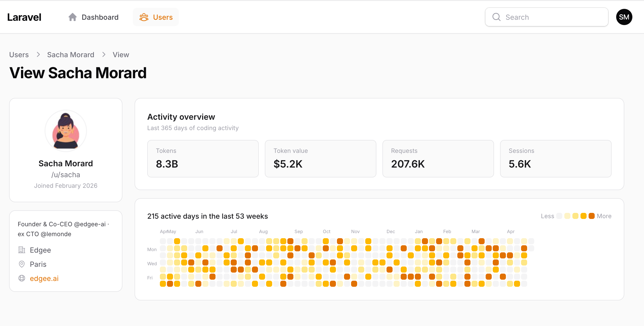Click the Laravel logo text
This screenshot has height=326, width=644.
pos(24,17)
